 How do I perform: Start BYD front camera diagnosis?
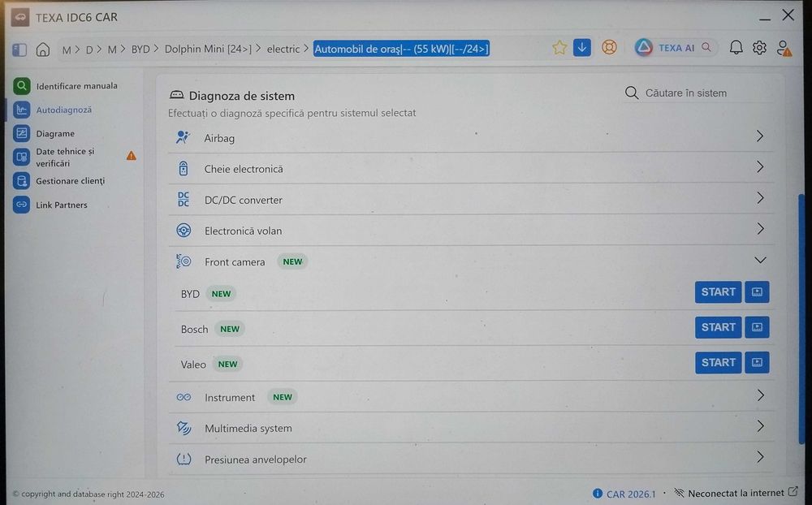[719, 292]
